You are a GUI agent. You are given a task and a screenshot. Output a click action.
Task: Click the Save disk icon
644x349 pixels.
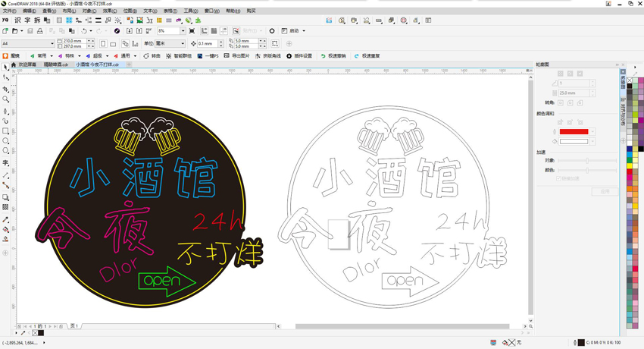(x=30, y=31)
